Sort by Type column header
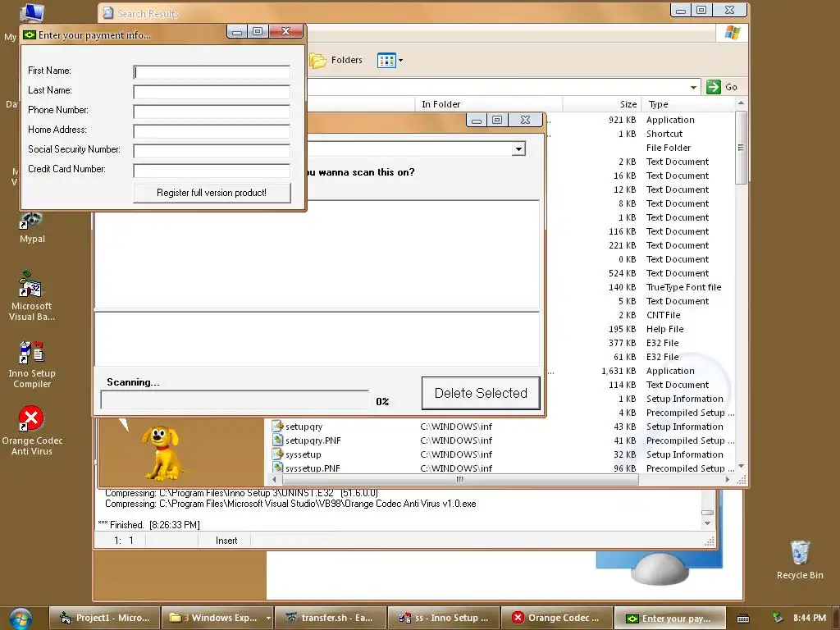Viewport: 840px width, 630px height. click(x=688, y=104)
